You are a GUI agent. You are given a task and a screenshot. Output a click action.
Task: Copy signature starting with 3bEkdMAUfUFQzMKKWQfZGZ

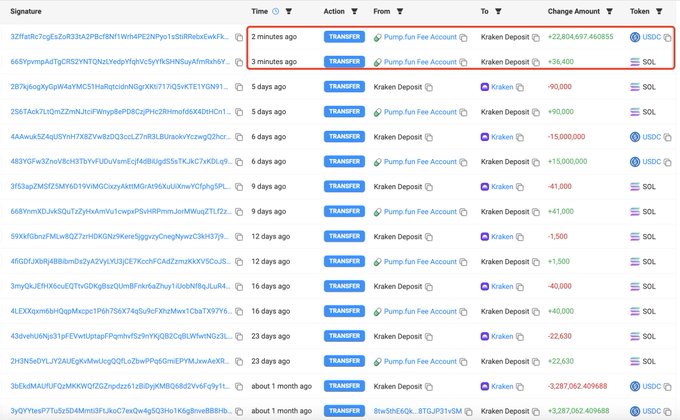pyautogui.click(x=239, y=387)
